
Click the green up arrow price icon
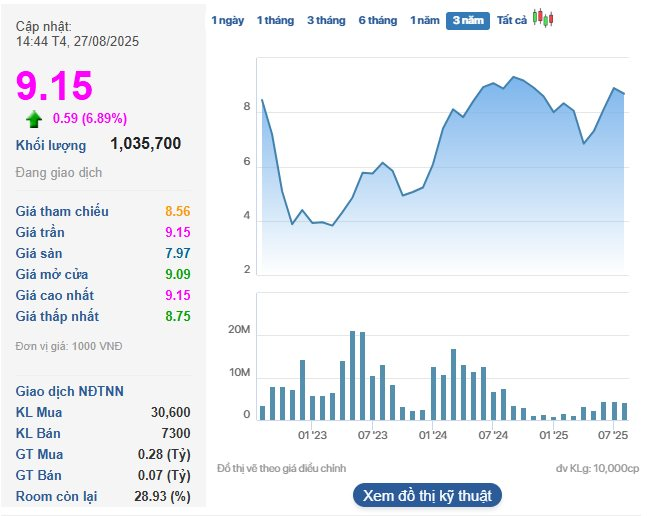35,120
